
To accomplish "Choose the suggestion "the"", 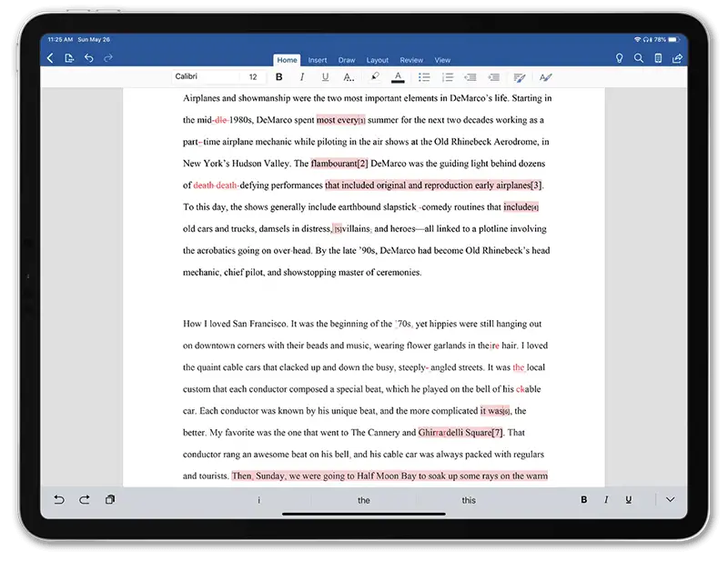I will click(364, 500).
